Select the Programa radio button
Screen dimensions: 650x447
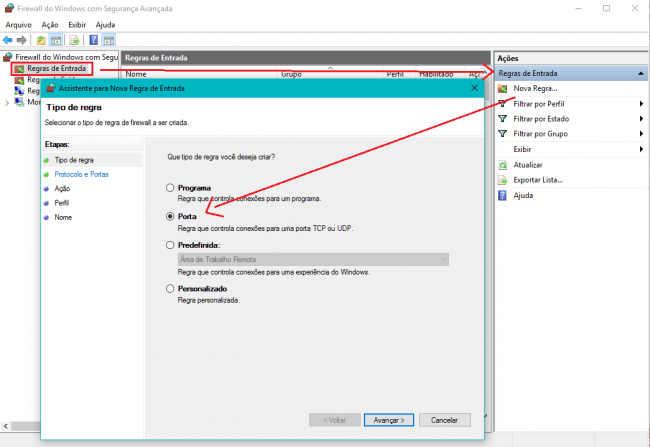[170, 188]
